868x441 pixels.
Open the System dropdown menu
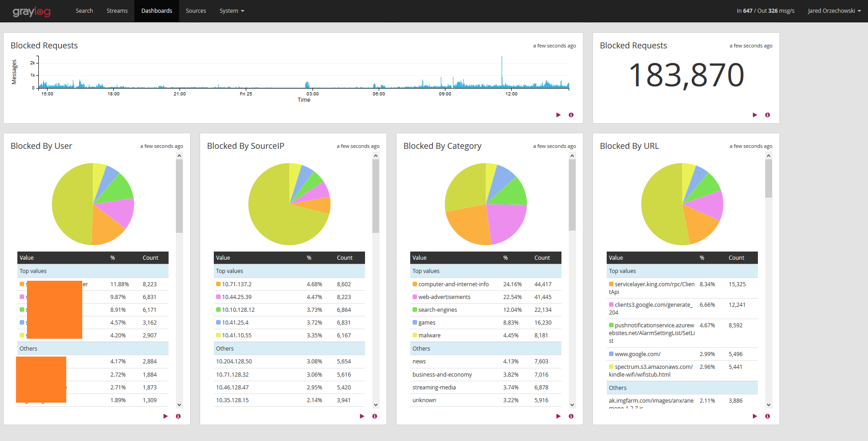pyautogui.click(x=232, y=11)
